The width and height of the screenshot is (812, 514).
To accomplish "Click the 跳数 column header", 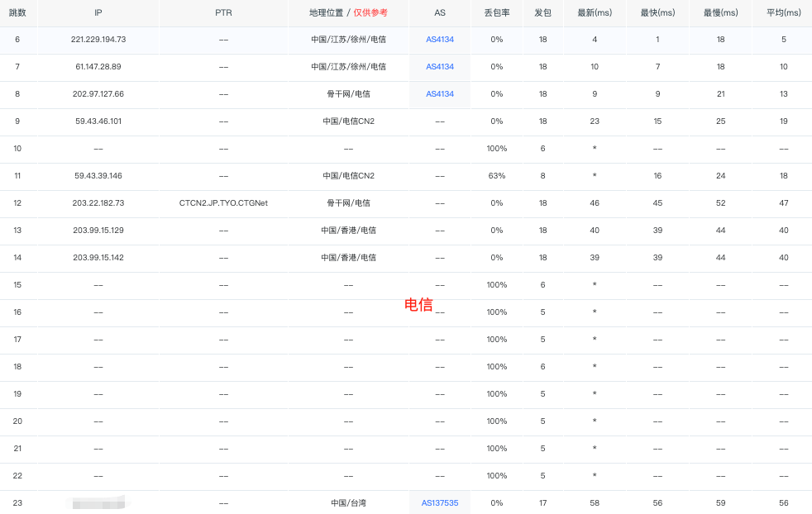I will (18, 13).
